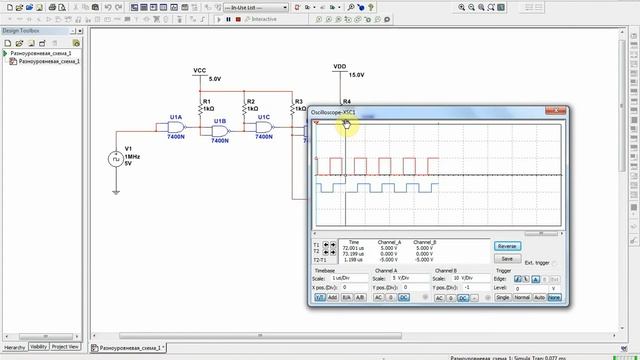Set Channel B coupling to DC
This screenshot has height=360, width=640.
(462, 298)
